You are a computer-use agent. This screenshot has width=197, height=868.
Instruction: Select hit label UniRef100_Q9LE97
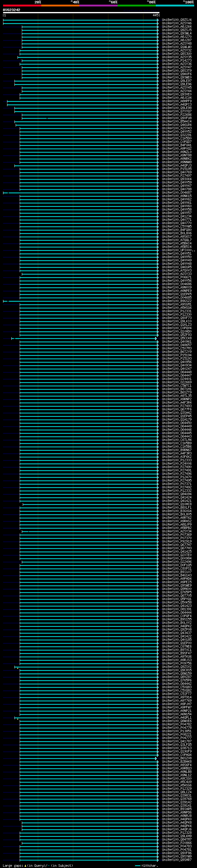tap(177, 81)
